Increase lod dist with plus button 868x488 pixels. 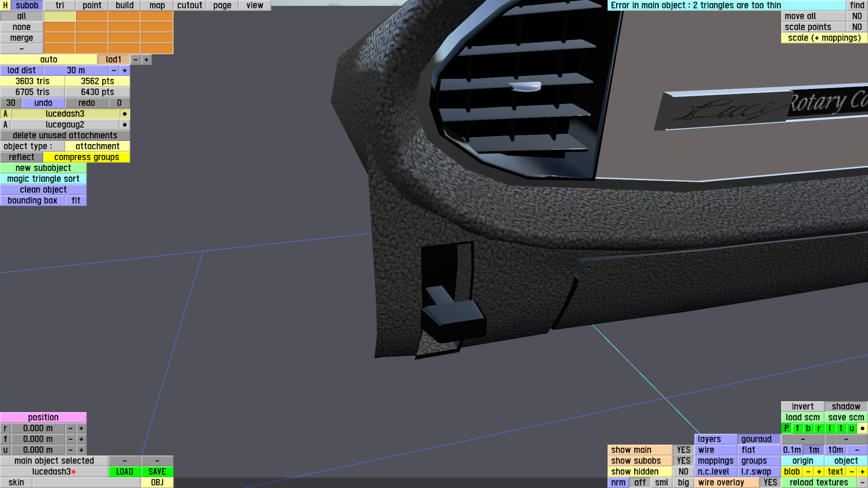click(125, 70)
